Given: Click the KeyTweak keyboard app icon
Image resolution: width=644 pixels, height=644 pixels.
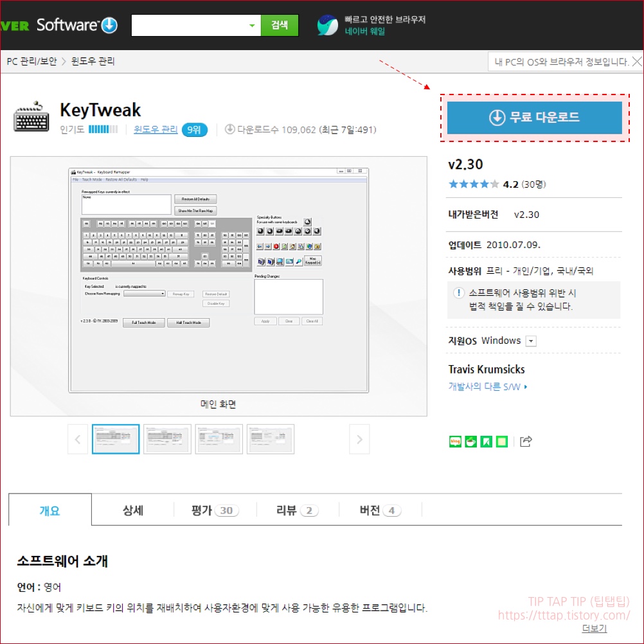Looking at the screenshot, I should coord(31,117).
